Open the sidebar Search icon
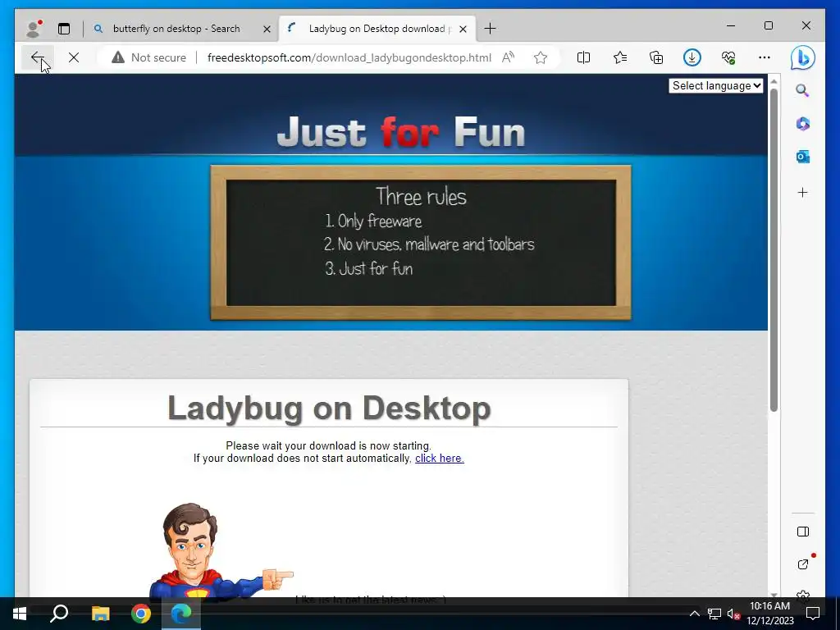This screenshot has width=840, height=630. pyautogui.click(x=802, y=90)
